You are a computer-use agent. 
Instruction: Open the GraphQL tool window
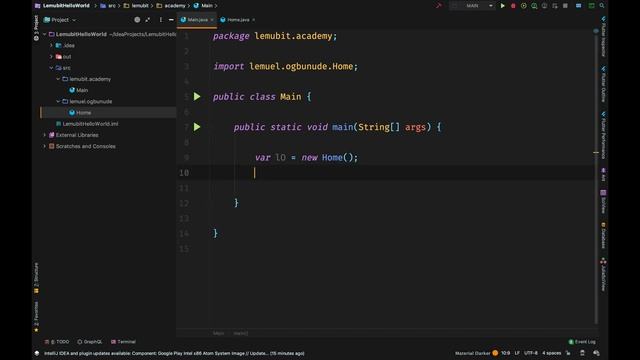(x=90, y=342)
